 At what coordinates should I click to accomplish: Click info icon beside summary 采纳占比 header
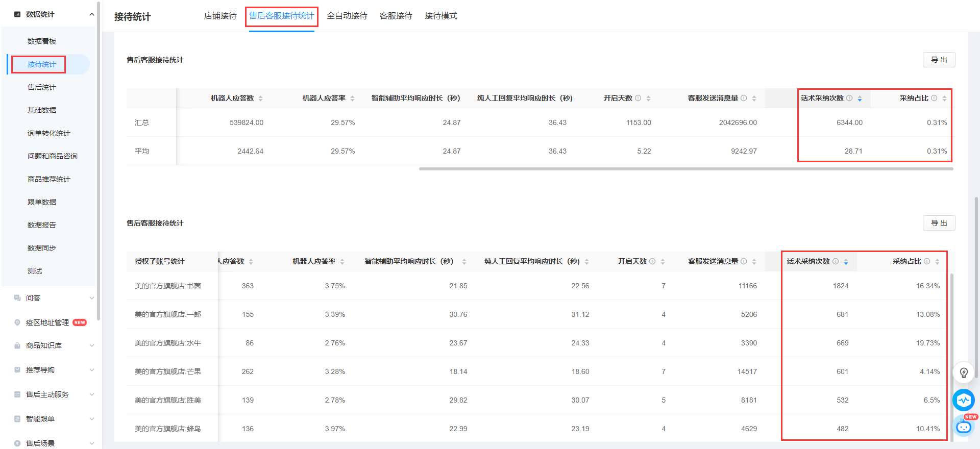click(x=934, y=98)
